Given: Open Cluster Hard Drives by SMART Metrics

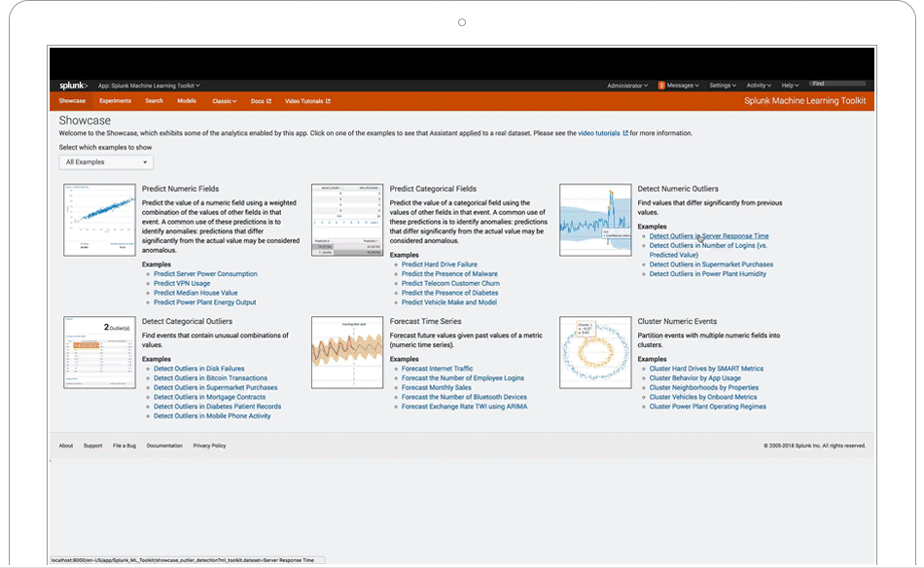Looking at the screenshot, I should click(x=706, y=369).
